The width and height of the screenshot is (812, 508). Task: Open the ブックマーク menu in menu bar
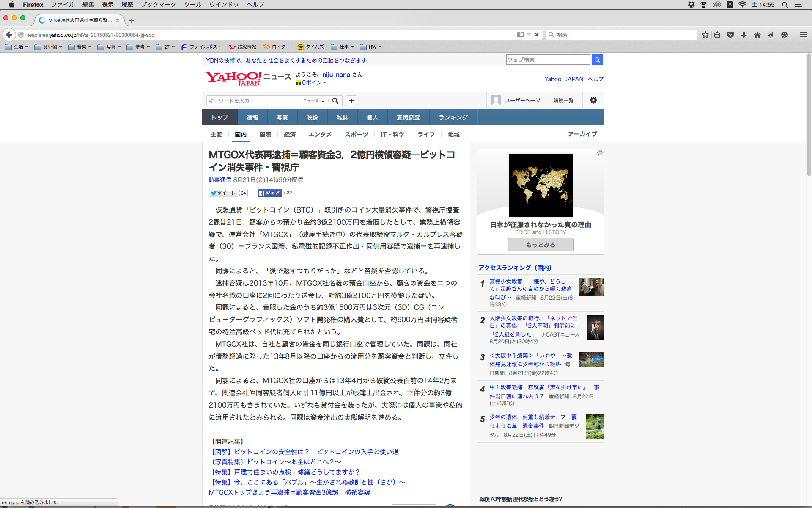point(158,5)
